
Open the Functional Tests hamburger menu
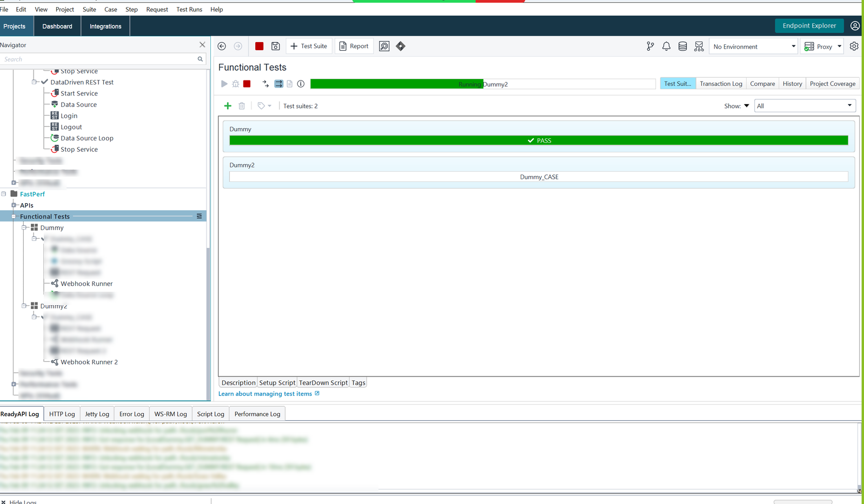pyautogui.click(x=200, y=216)
